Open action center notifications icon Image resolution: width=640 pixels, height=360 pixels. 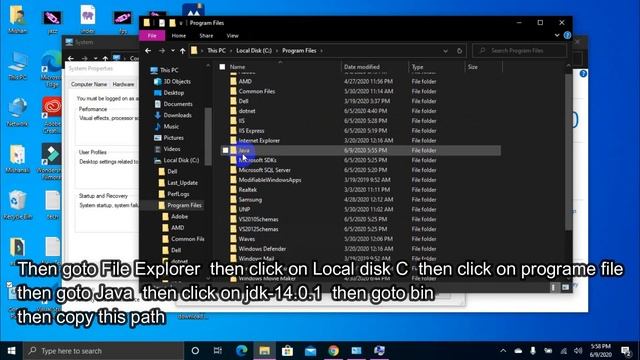(x=626, y=351)
